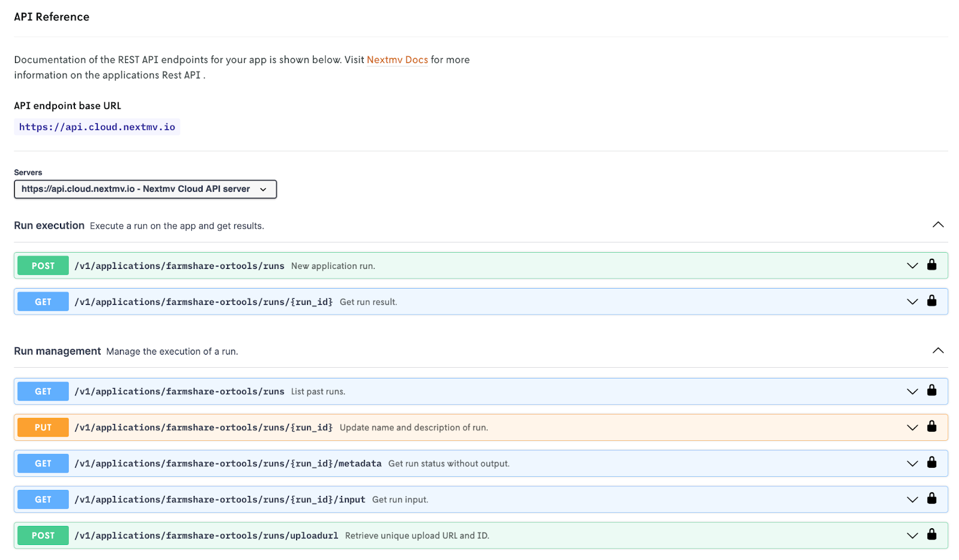959x560 pixels.
Task: Open the Servers dropdown
Action: point(145,189)
